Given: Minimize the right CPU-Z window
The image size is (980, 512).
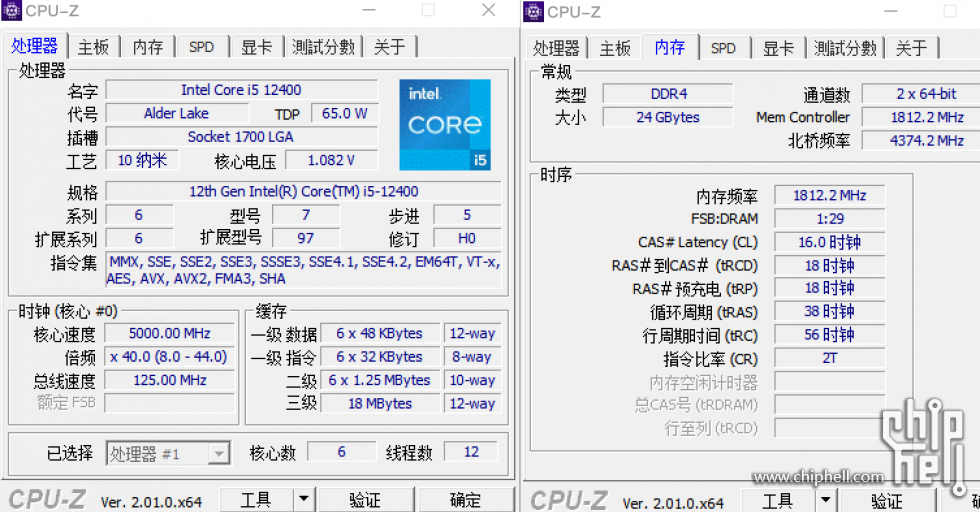Looking at the screenshot, I should click(x=891, y=11).
